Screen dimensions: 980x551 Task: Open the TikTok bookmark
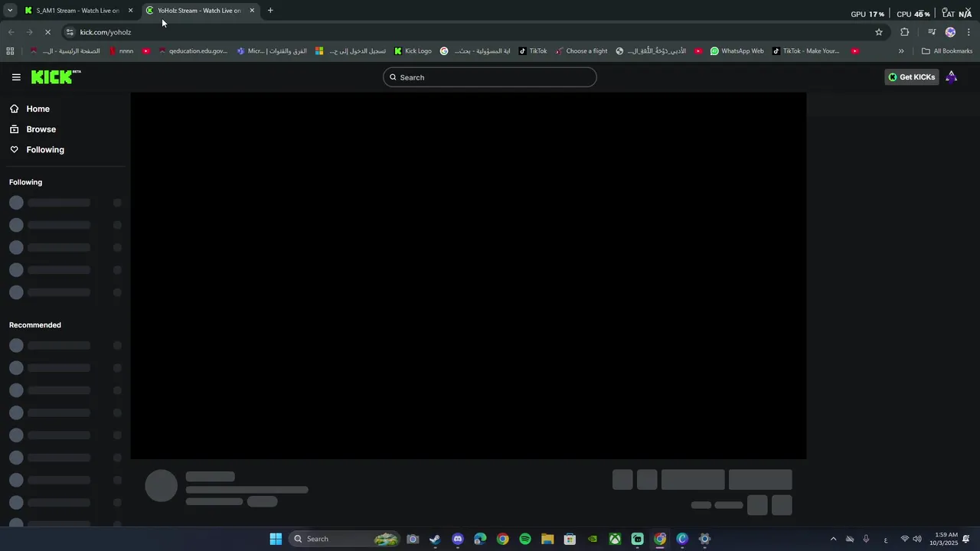(533, 51)
